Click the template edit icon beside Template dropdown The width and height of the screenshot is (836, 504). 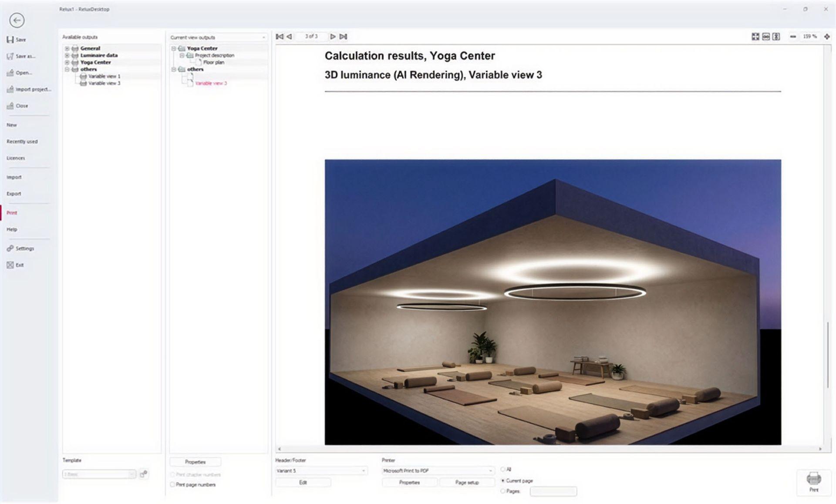[x=144, y=474]
